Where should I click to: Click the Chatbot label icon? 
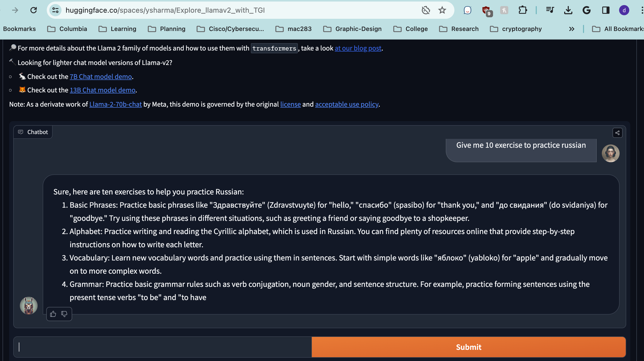[x=21, y=132]
